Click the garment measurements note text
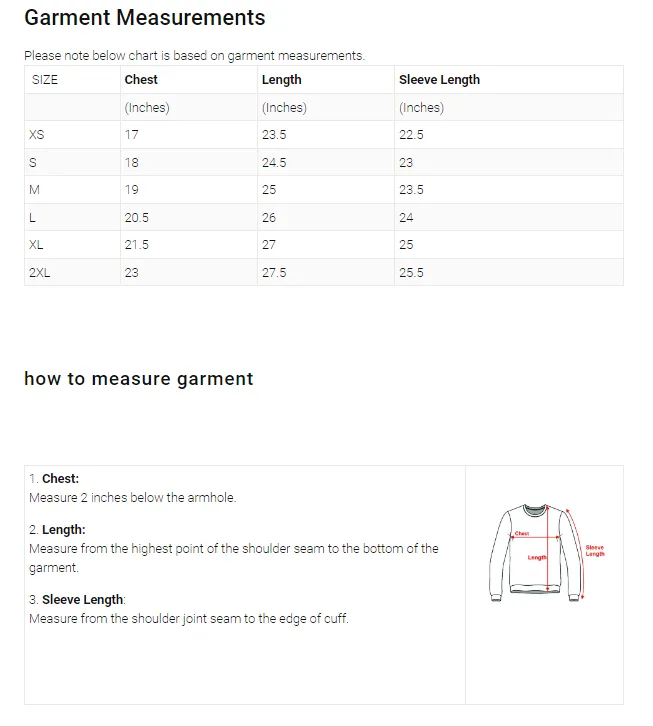Image resolution: width=653 pixels, height=726 pixels. pyautogui.click(x=194, y=56)
